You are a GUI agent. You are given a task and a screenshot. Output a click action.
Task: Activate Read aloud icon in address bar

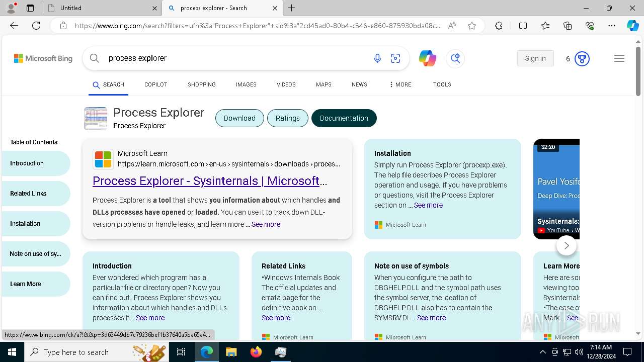tap(452, 26)
